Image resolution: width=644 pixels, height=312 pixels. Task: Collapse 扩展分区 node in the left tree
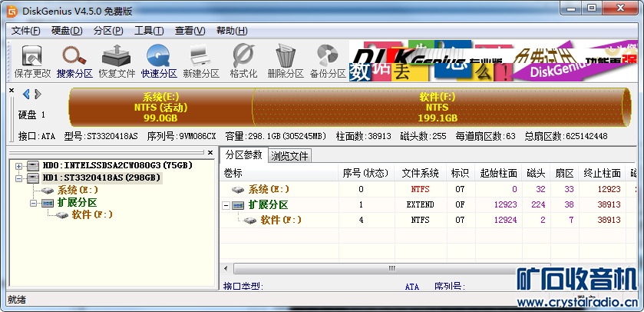coord(33,203)
